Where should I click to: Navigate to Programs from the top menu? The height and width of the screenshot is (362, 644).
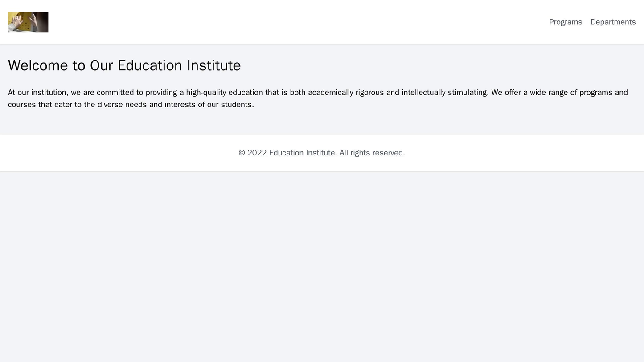[x=566, y=21]
